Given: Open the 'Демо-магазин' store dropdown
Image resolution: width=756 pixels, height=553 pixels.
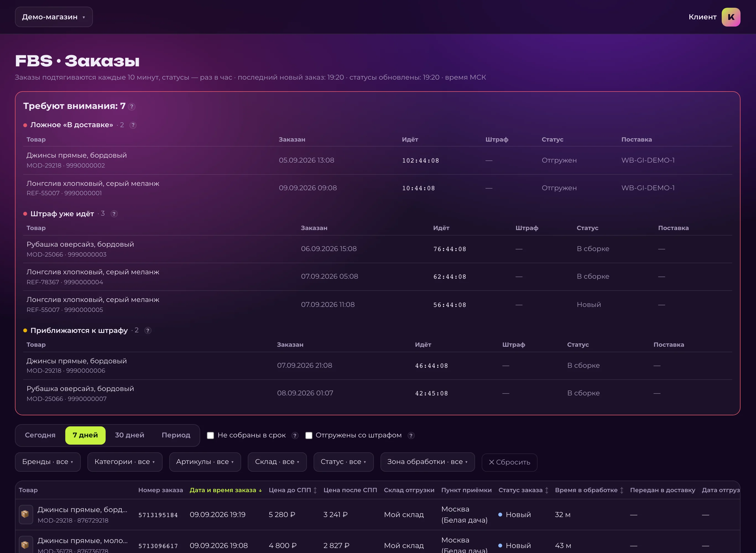Looking at the screenshot, I should coord(54,17).
